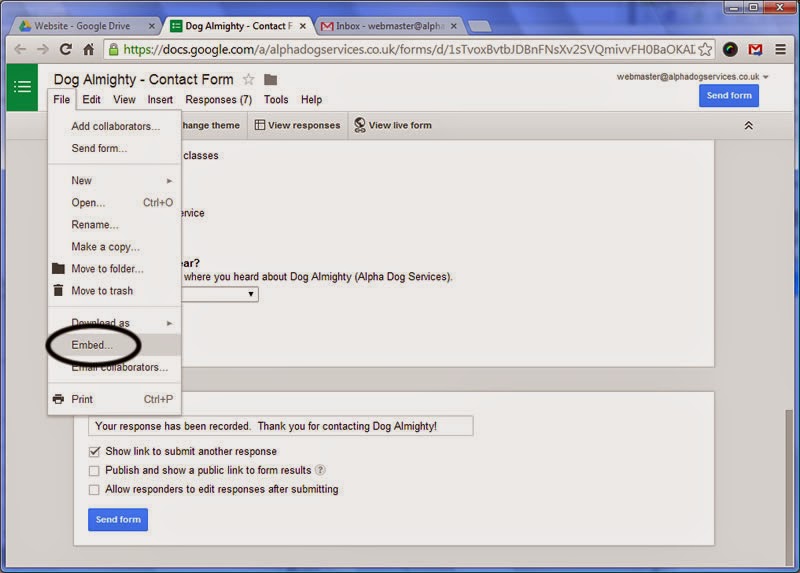Expand the New submenu
The width and height of the screenshot is (800, 573).
(x=114, y=181)
